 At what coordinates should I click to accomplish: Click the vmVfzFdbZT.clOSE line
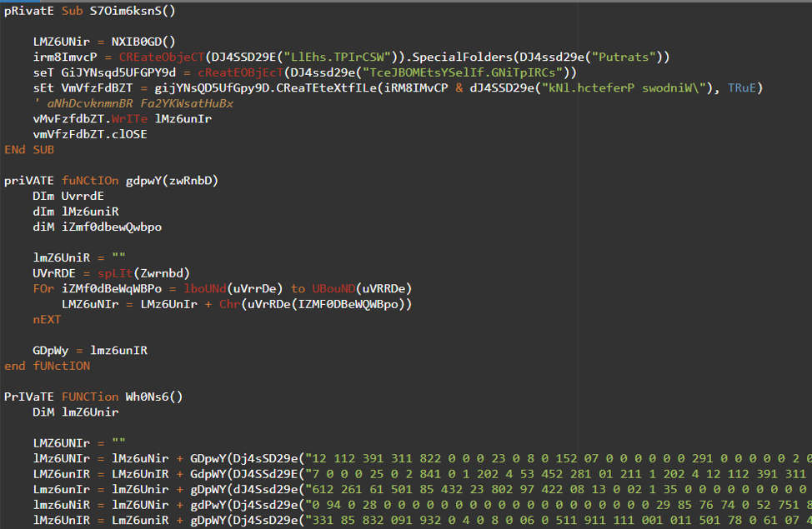90,135
